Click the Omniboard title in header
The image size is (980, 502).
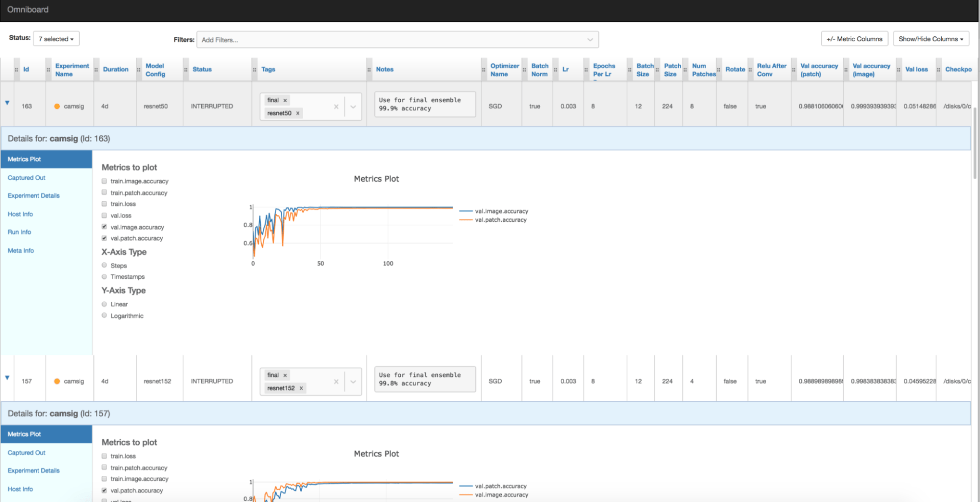click(x=28, y=10)
